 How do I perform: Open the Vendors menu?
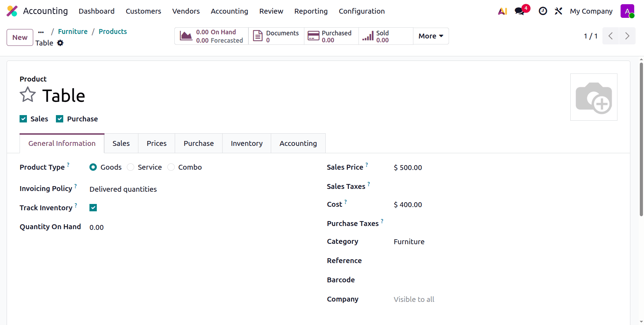tap(186, 11)
